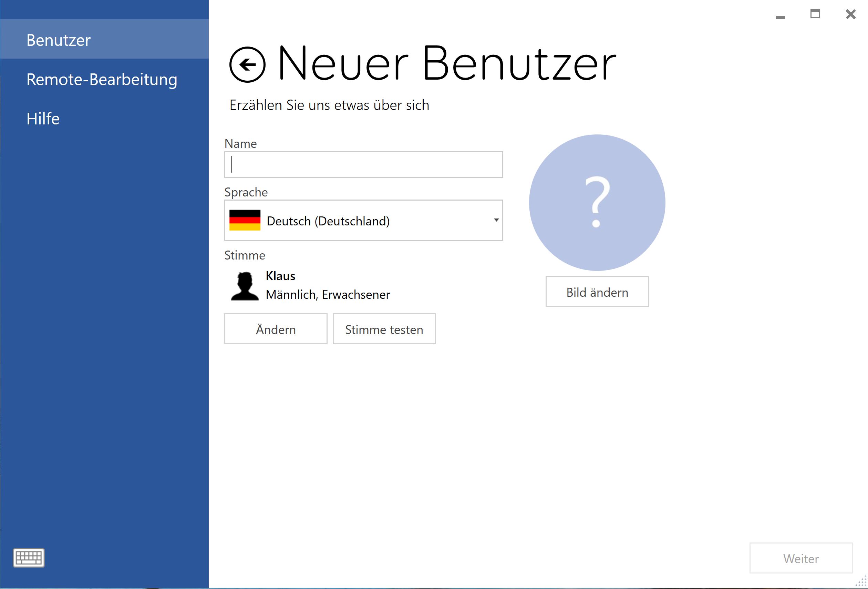The image size is (868, 589).
Task: Click the back arrow circle icon
Action: (247, 64)
